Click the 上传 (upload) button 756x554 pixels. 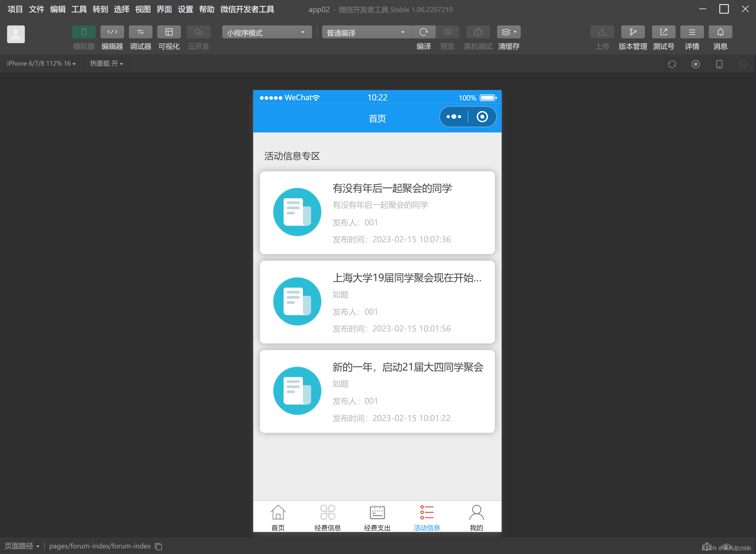[x=602, y=38]
